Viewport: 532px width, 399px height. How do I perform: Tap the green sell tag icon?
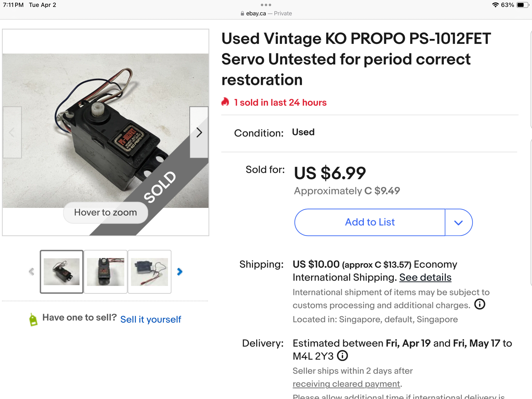click(33, 319)
